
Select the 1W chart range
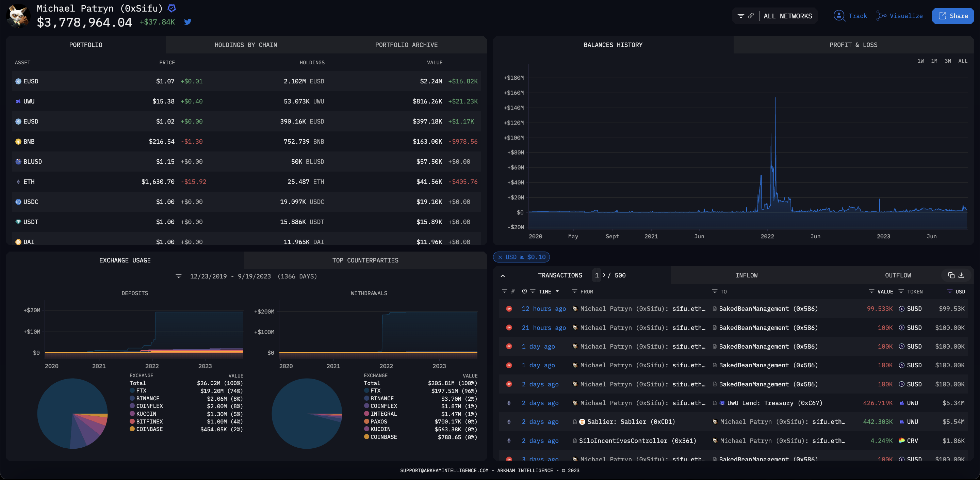tap(920, 61)
